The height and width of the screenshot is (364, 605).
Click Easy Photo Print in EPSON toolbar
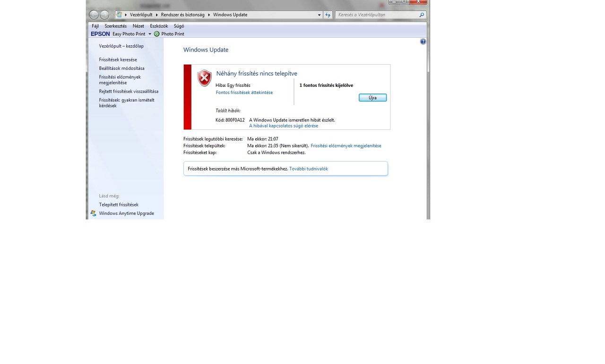129,34
